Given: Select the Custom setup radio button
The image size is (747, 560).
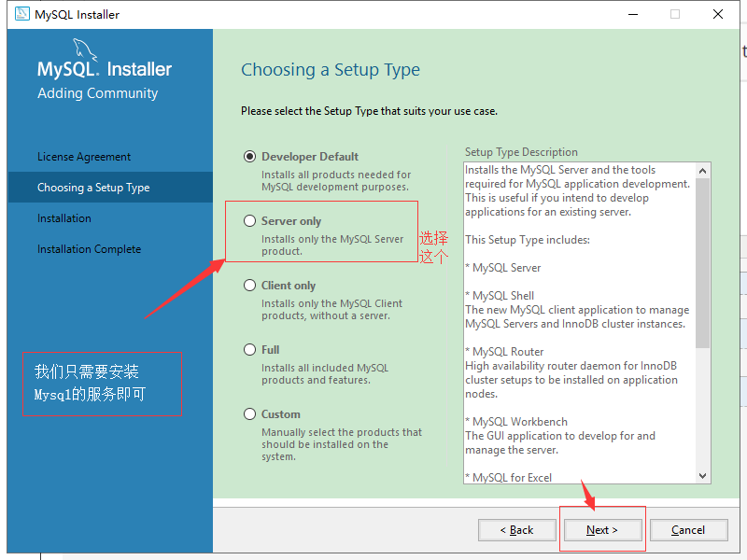Looking at the screenshot, I should 249,413.
